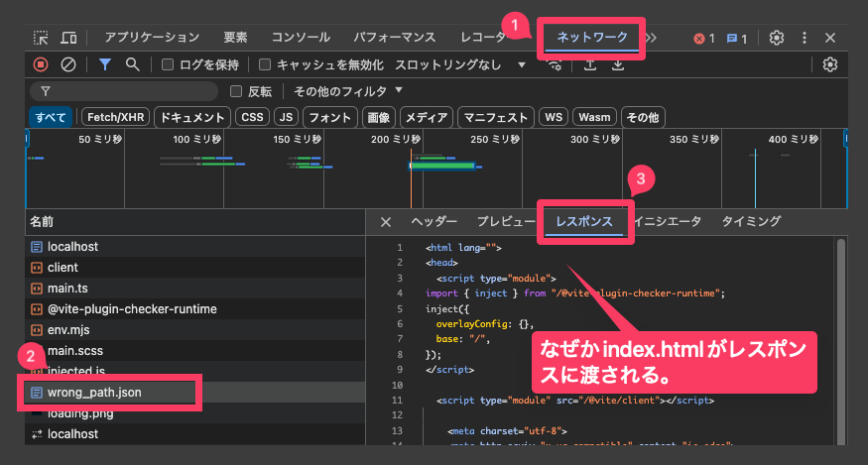Viewport: 868px width, 465px height.
Task: Import HAR file upload icon
Action: pyautogui.click(x=590, y=64)
